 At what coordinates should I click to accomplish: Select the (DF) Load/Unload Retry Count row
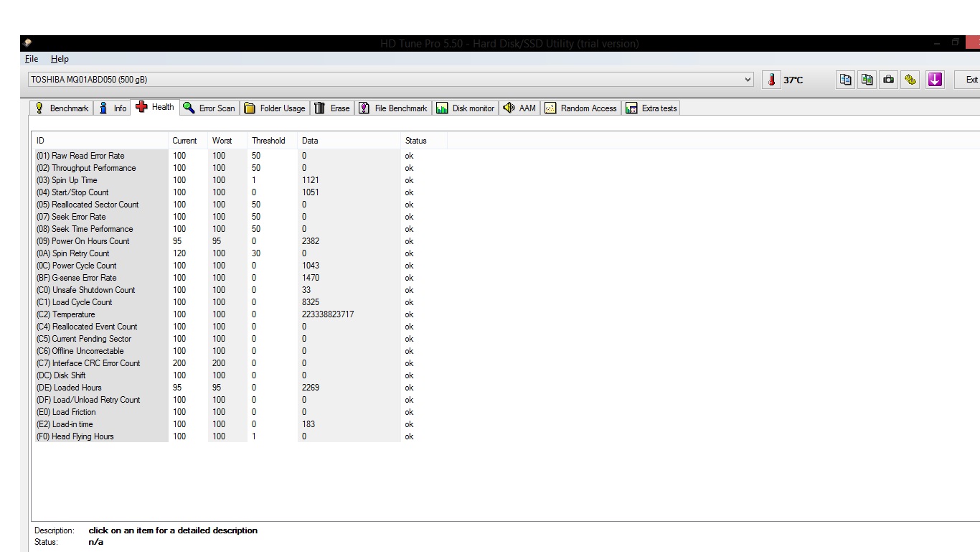[x=240, y=400]
